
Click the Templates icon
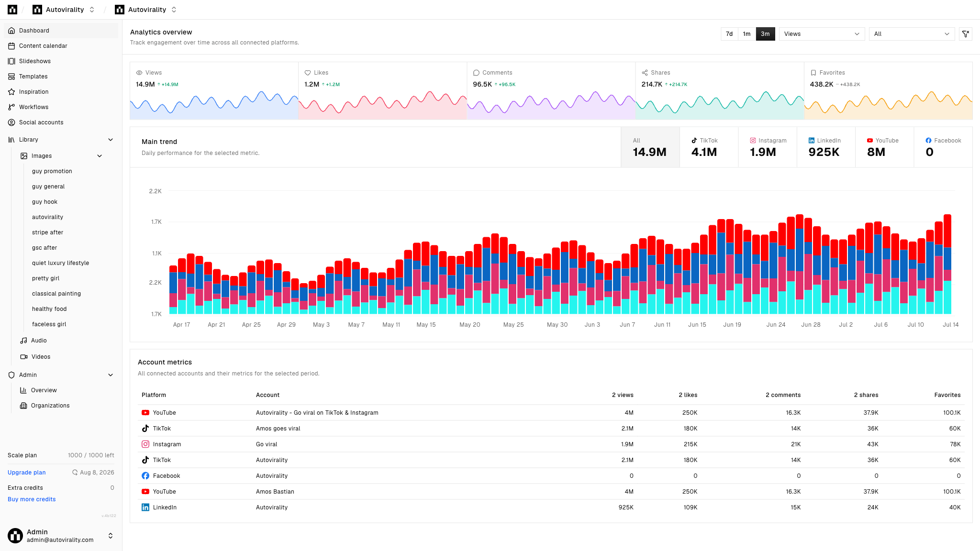(11, 77)
